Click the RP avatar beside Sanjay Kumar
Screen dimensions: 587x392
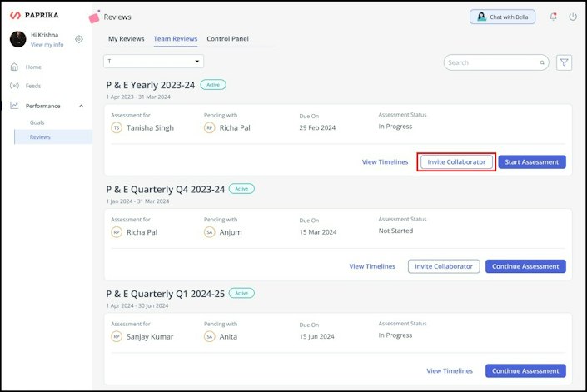click(117, 336)
